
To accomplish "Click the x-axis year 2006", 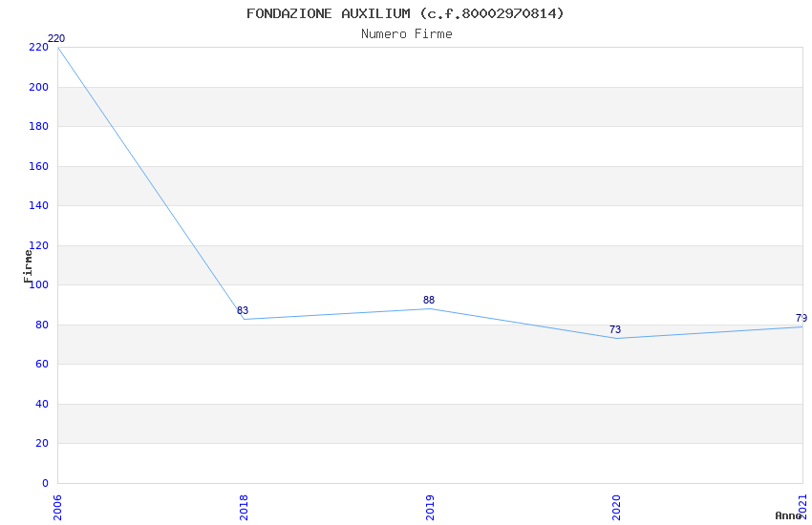I will pos(57,508).
